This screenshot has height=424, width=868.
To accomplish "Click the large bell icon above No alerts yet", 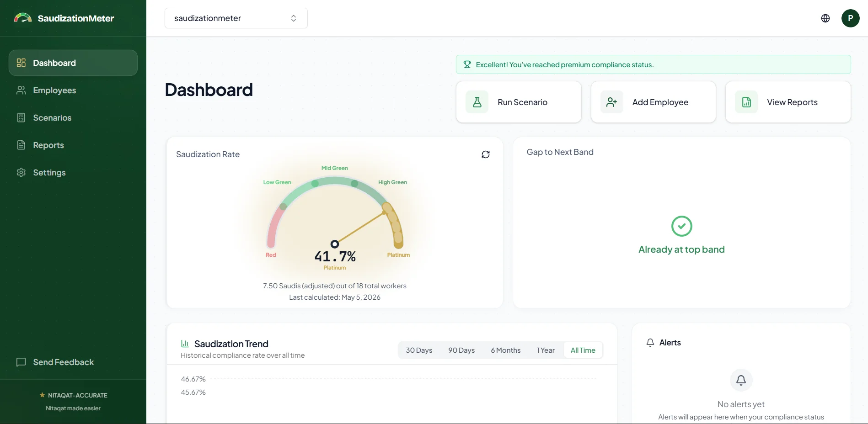I will [x=741, y=380].
